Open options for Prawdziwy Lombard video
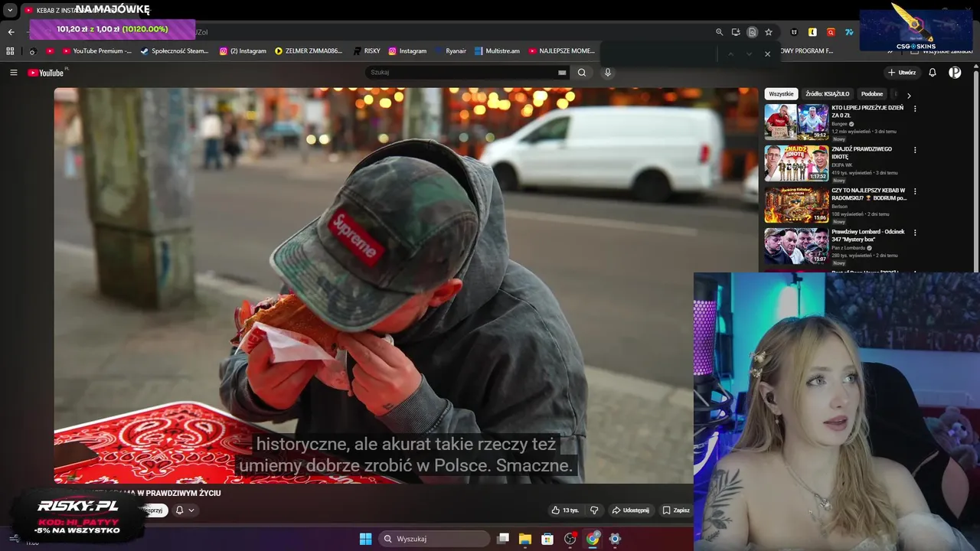The image size is (980, 551). tap(915, 233)
